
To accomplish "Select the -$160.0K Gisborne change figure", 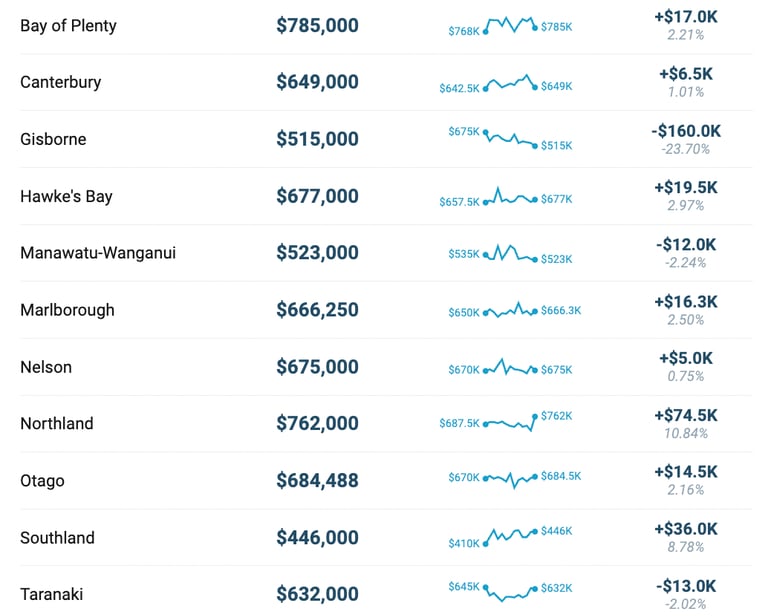I will coord(686,131).
